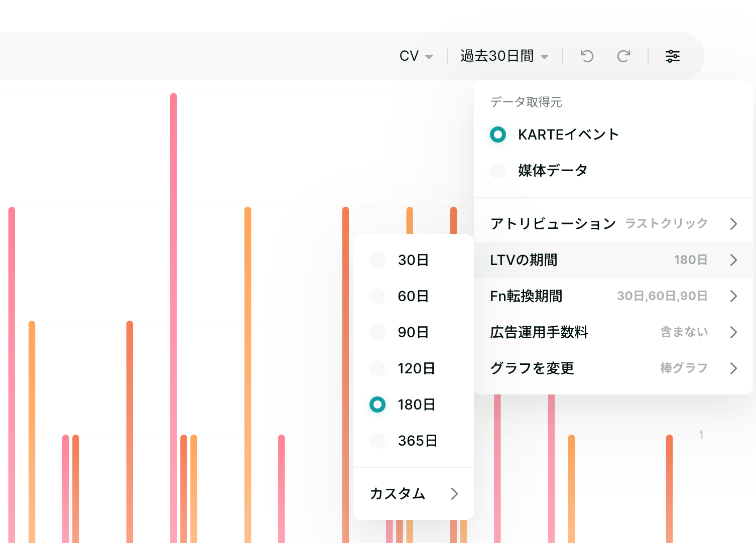Image resolution: width=756 pixels, height=543 pixels.
Task: Choose the 30日 LTV period option
Action: pyautogui.click(x=414, y=260)
